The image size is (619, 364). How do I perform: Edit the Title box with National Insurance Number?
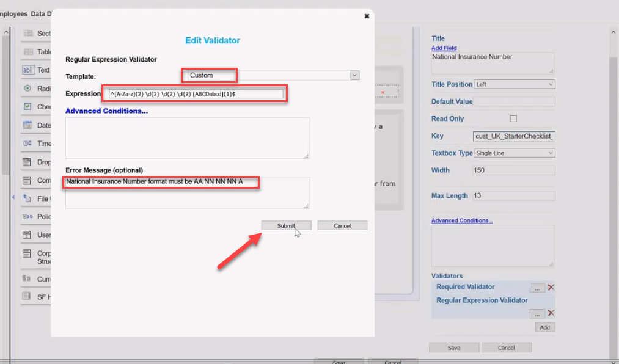(493, 63)
